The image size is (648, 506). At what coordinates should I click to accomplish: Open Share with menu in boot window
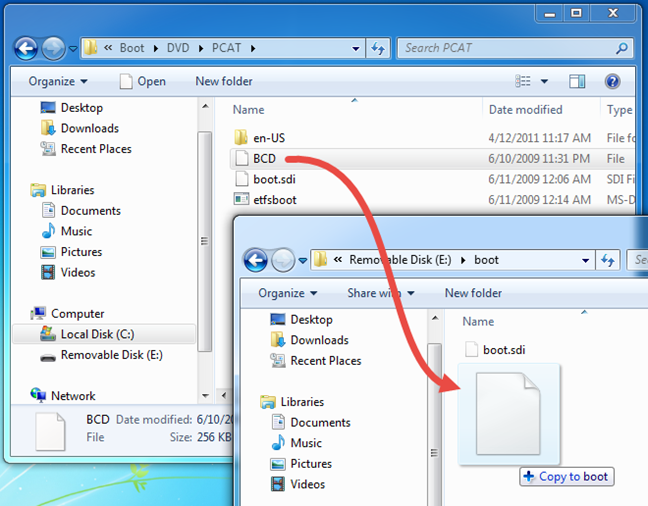click(381, 293)
